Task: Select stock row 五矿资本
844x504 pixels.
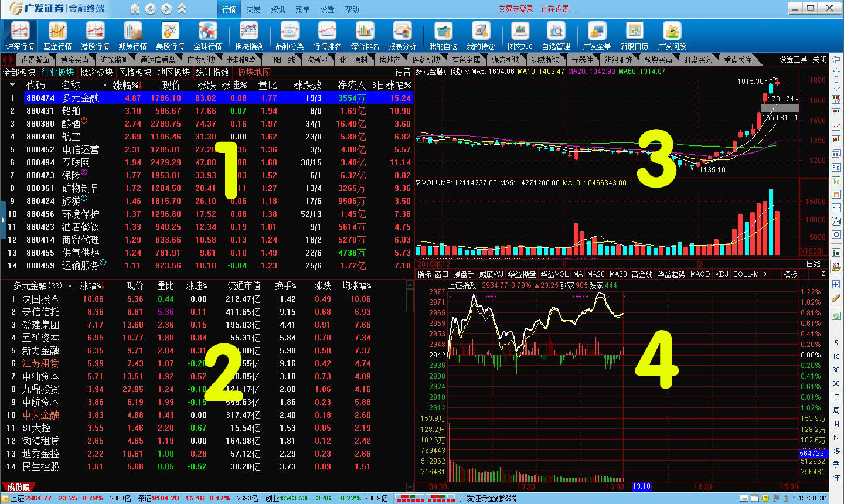Action: [x=203, y=338]
